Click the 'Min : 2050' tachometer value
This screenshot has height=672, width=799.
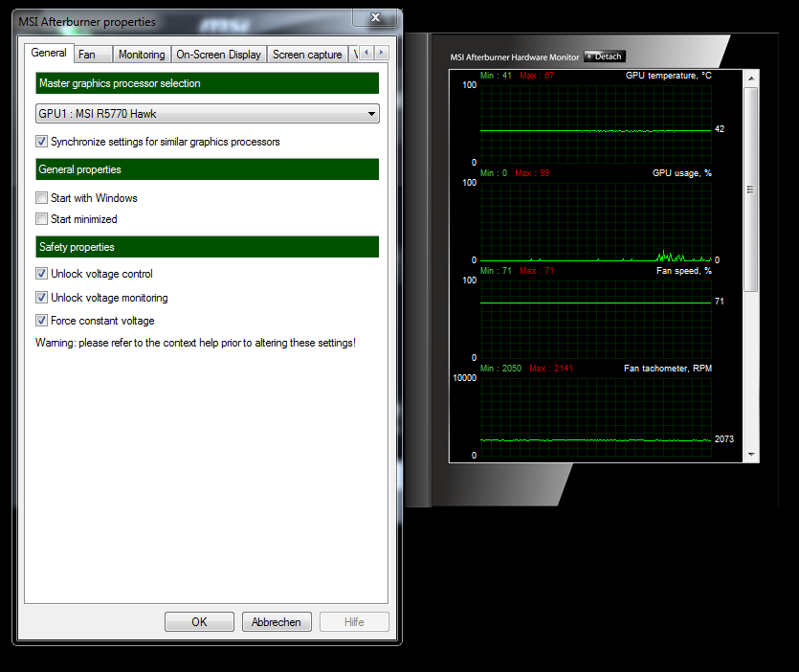click(x=500, y=369)
